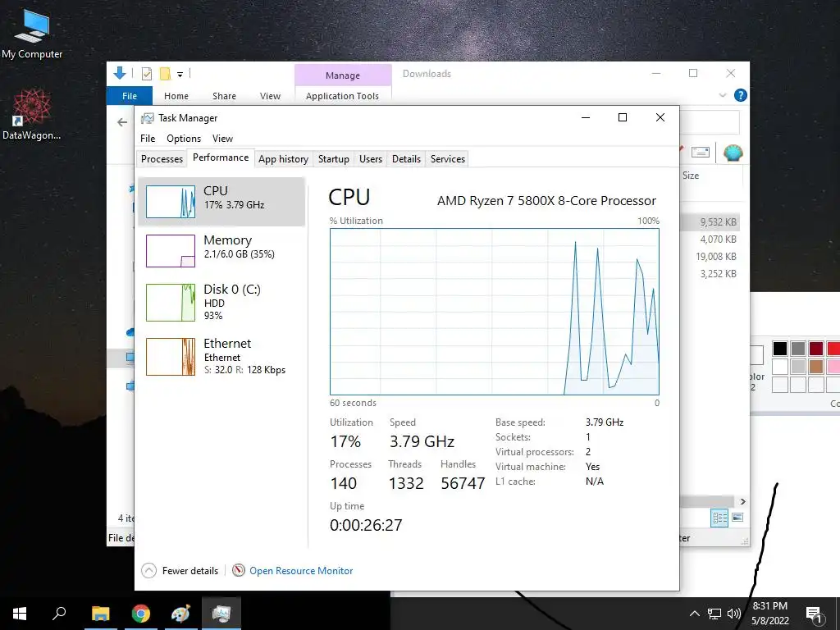Click the Explorer Back arrow
Image resolution: width=840 pixels, height=630 pixels.
[x=122, y=123]
